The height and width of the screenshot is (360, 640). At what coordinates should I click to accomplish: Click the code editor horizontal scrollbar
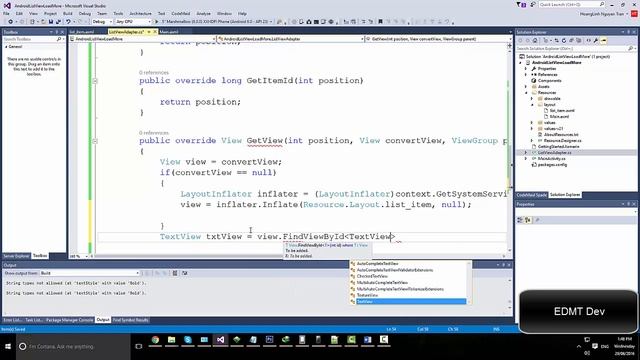tap(296, 256)
